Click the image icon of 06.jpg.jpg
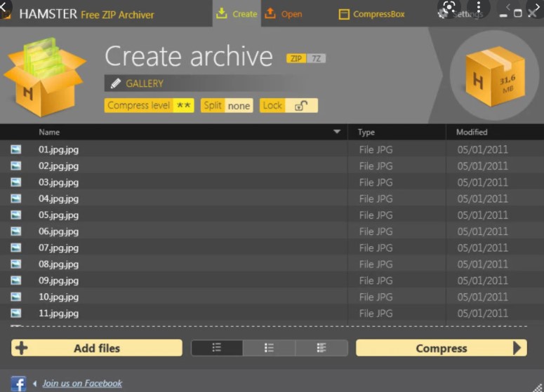The image size is (544, 392). (x=15, y=231)
